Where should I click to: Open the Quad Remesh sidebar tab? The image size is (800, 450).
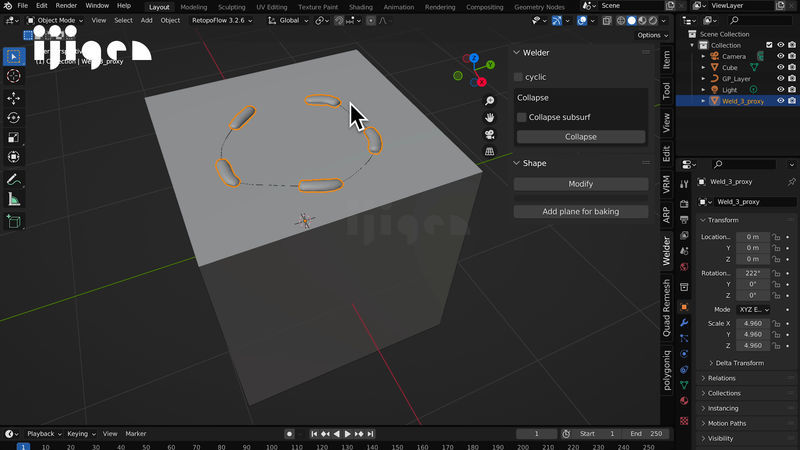(x=666, y=308)
